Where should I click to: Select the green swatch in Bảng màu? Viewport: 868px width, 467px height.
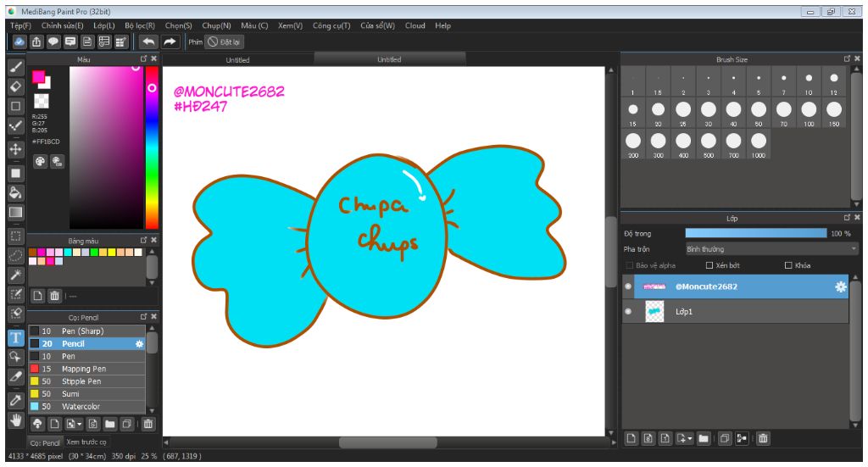(x=94, y=253)
